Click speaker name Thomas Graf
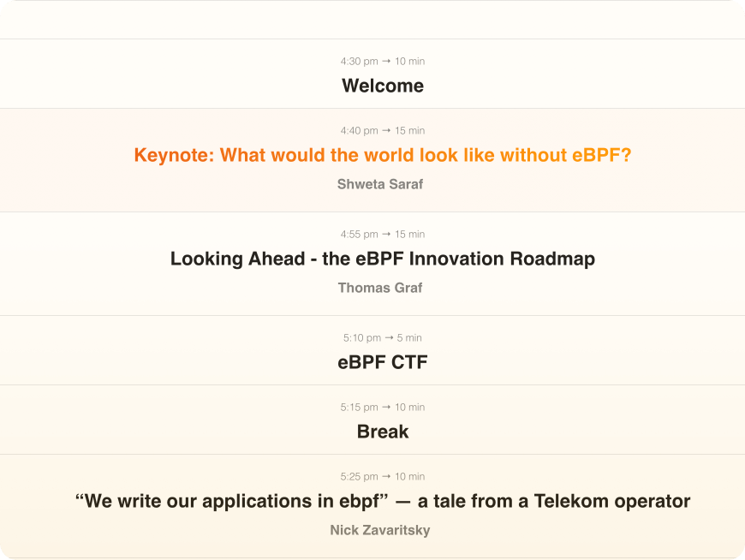Viewport: 745px width, 560px height. [x=380, y=288]
